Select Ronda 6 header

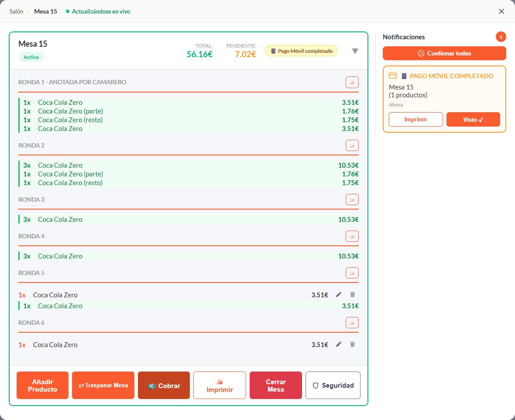coord(31,323)
